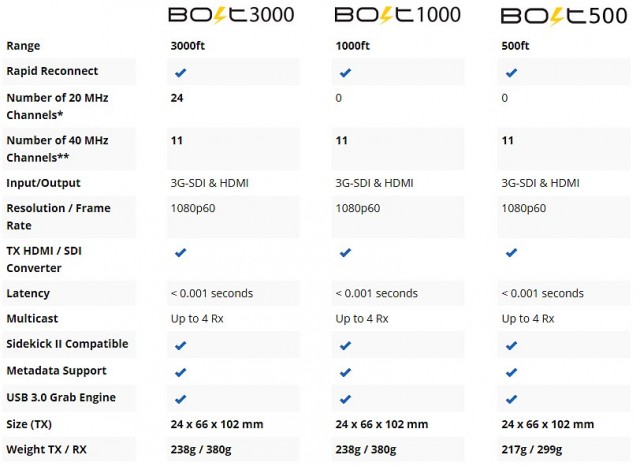Viewport: 640px width, 466px height.
Task: Click Sidekick II Compatible checkmark for Bolt 3000
Action: pos(180,346)
